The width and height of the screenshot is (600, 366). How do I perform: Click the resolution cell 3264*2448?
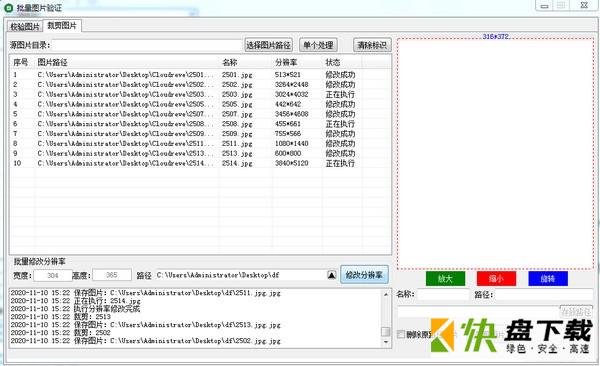292,85
